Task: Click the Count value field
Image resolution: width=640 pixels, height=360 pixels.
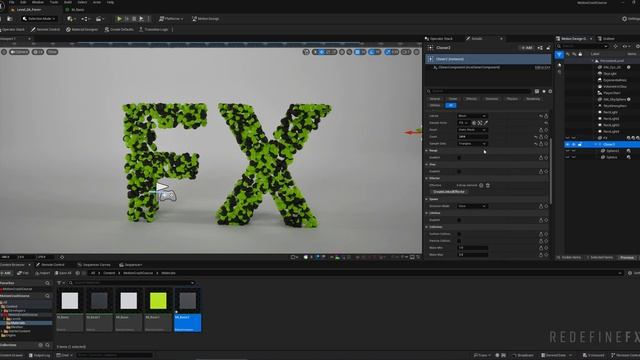Action: 472,137
